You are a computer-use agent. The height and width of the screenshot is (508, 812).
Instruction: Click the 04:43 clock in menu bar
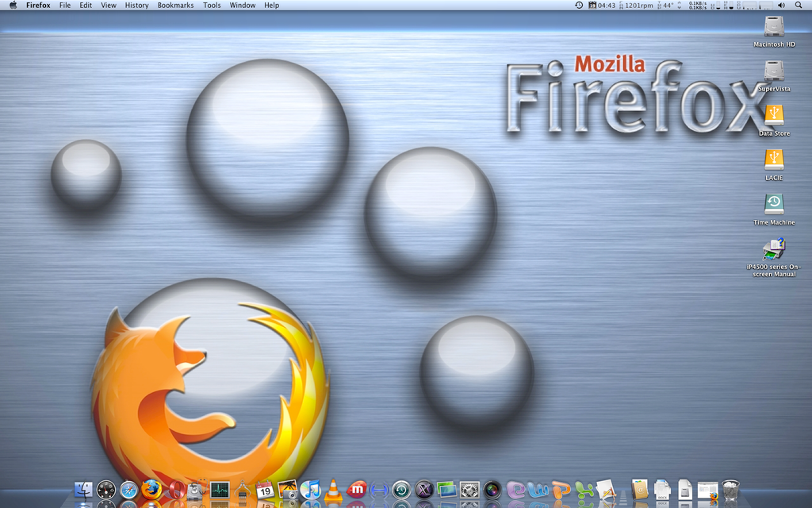602,6
